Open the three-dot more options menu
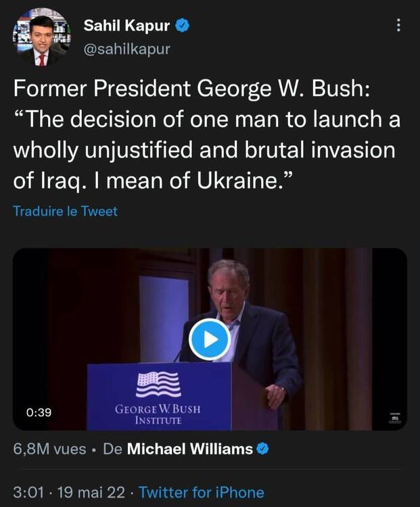 398,26
